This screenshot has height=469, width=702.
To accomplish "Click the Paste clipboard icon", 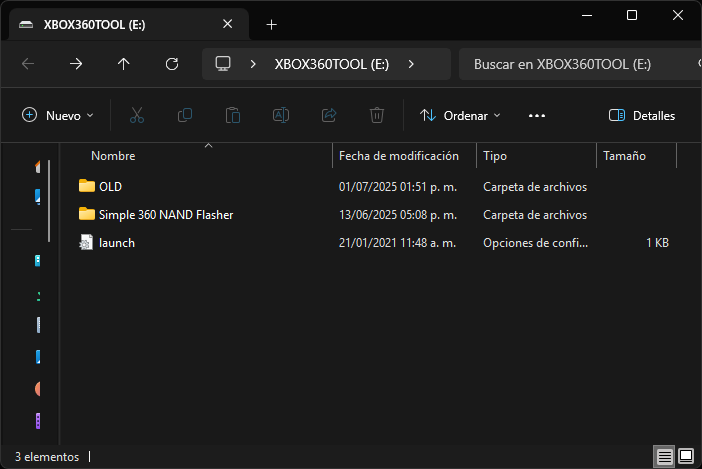I will tap(233, 115).
